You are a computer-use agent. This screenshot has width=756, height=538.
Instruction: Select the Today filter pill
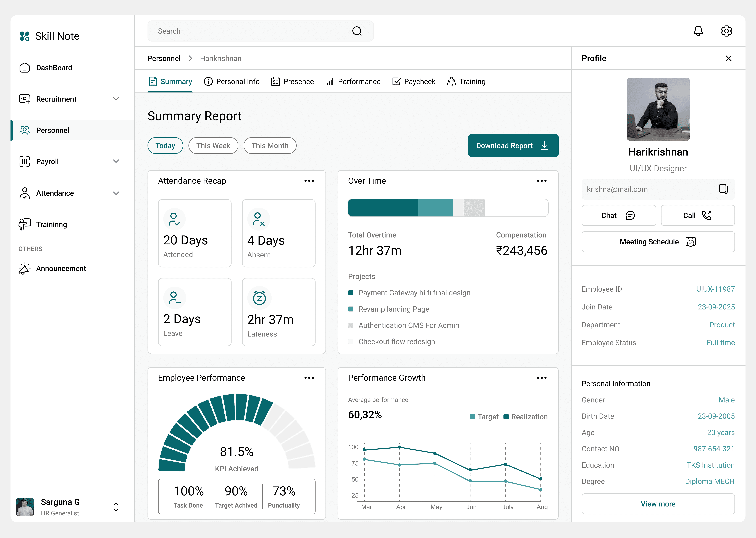click(165, 146)
